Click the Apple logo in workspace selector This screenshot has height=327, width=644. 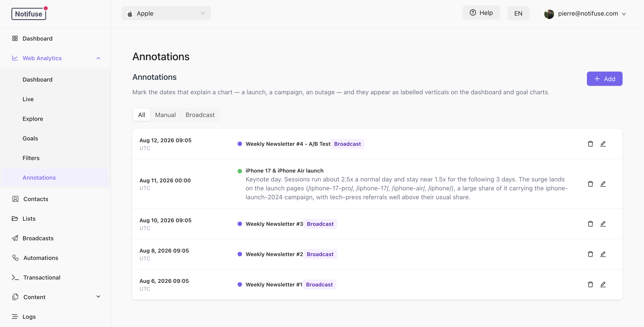(130, 14)
